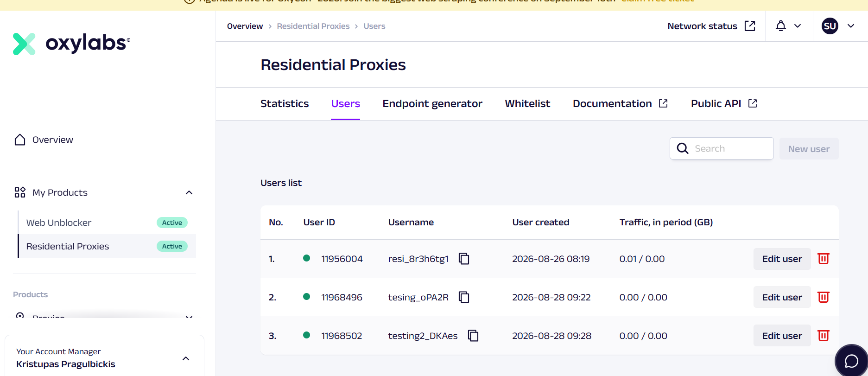This screenshot has height=376, width=868.
Task: Click Web Unblocker Active badge
Action: point(172,223)
